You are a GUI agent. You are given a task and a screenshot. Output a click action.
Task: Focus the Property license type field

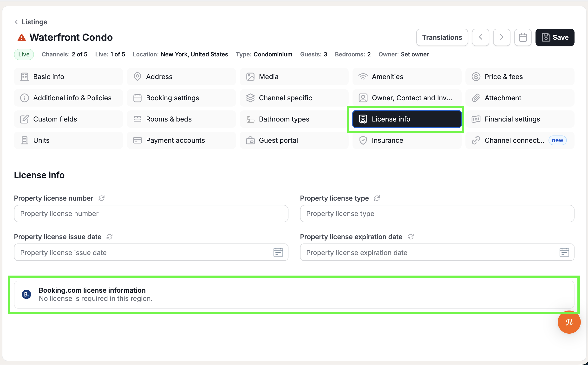pyautogui.click(x=437, y=214)
